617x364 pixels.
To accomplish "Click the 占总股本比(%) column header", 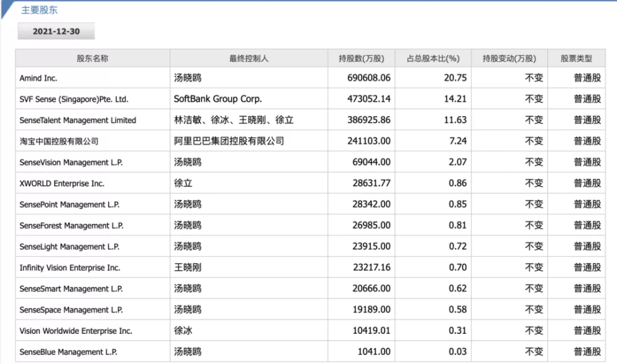I will (433, 58).
